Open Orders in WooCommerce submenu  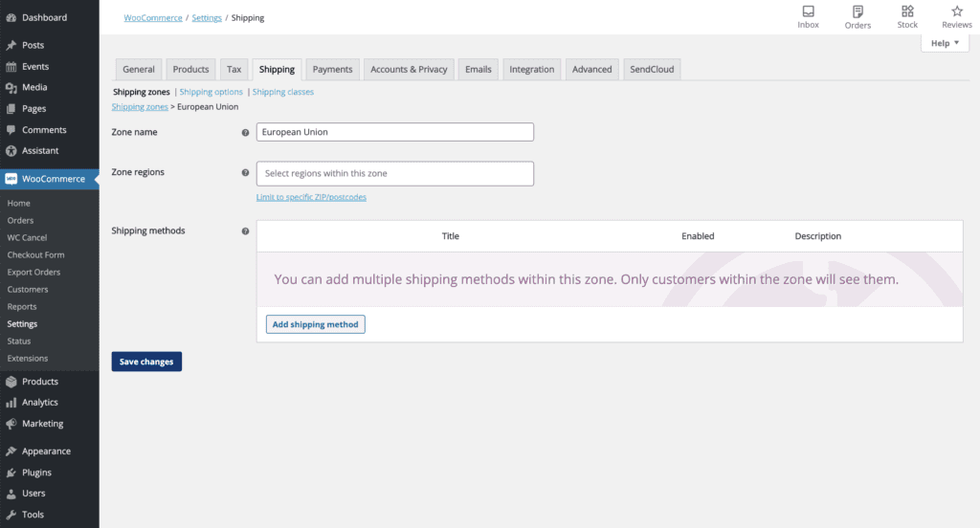pyautogui.click(x=21, y=221)
